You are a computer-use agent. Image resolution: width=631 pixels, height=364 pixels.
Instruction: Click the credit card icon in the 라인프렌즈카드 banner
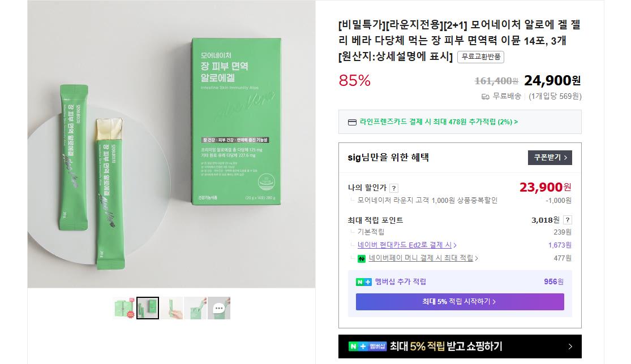(x=352, y=122)
